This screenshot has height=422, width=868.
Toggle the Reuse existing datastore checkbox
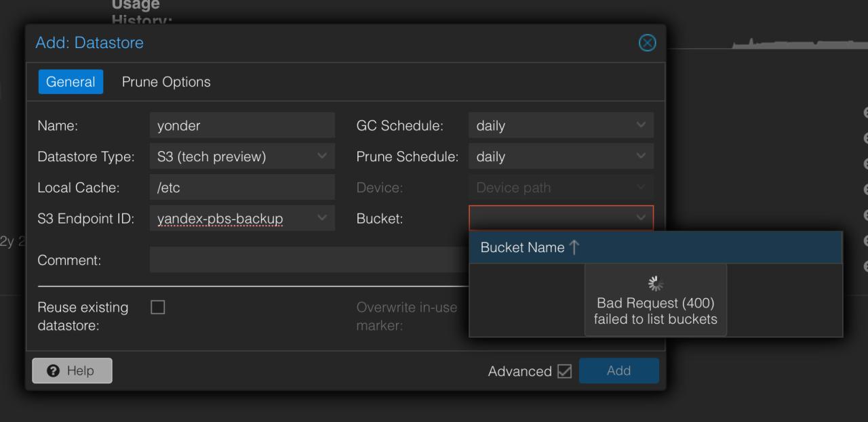[158, 308]
